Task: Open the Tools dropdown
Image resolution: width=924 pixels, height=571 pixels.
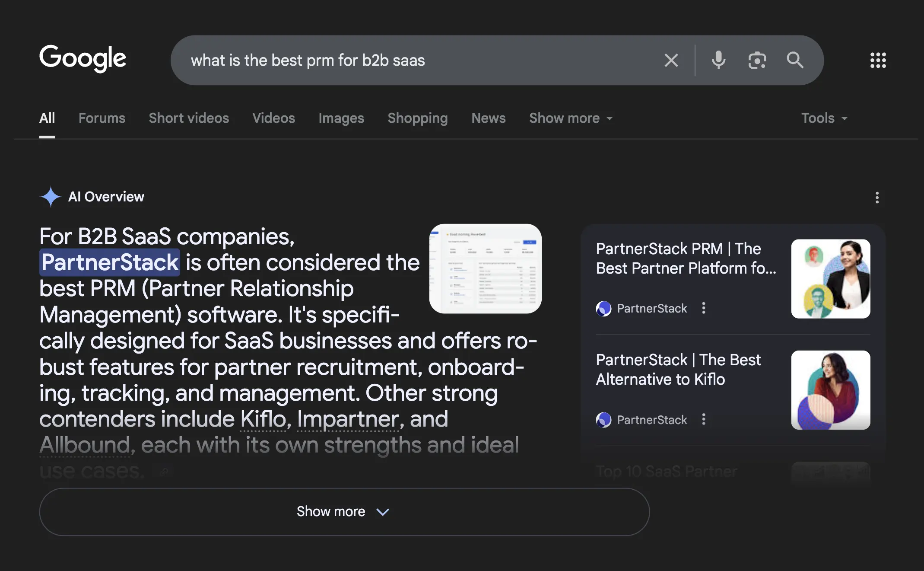Action: (825, 118)
